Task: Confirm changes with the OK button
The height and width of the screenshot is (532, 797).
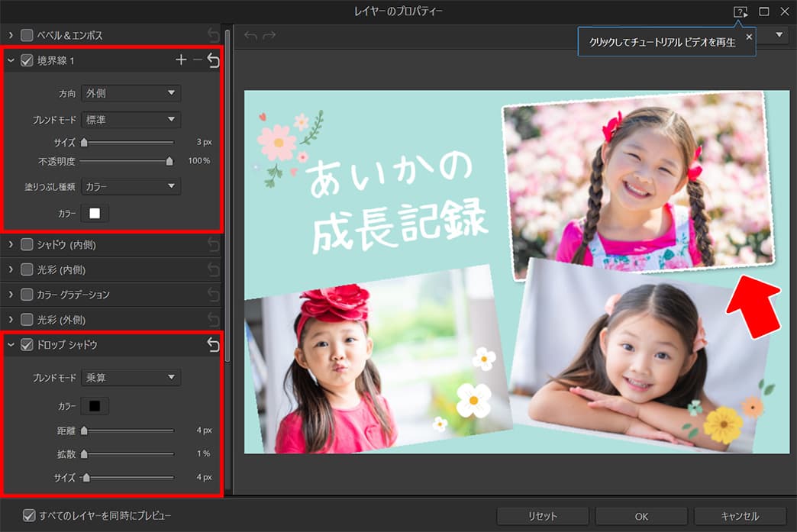Action: 641,515
